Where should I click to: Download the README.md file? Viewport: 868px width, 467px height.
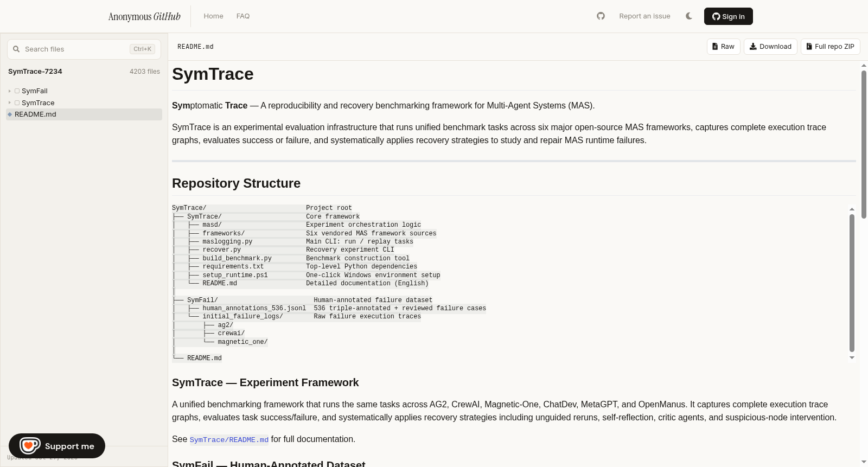(x=770, y=47)
